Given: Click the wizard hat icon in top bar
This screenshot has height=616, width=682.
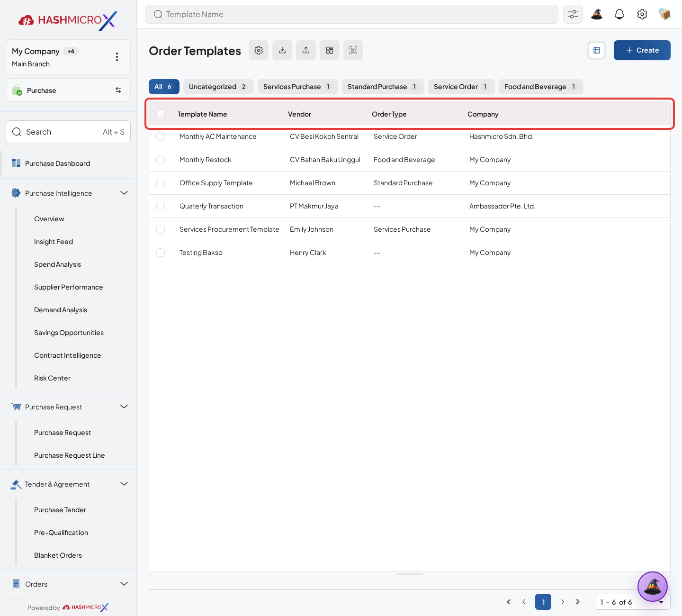Looking at the screenshot, I should click(597, 14).
